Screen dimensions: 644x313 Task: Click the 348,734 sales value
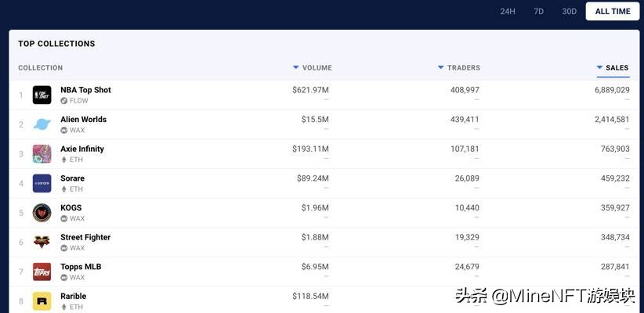pos(615,237)
